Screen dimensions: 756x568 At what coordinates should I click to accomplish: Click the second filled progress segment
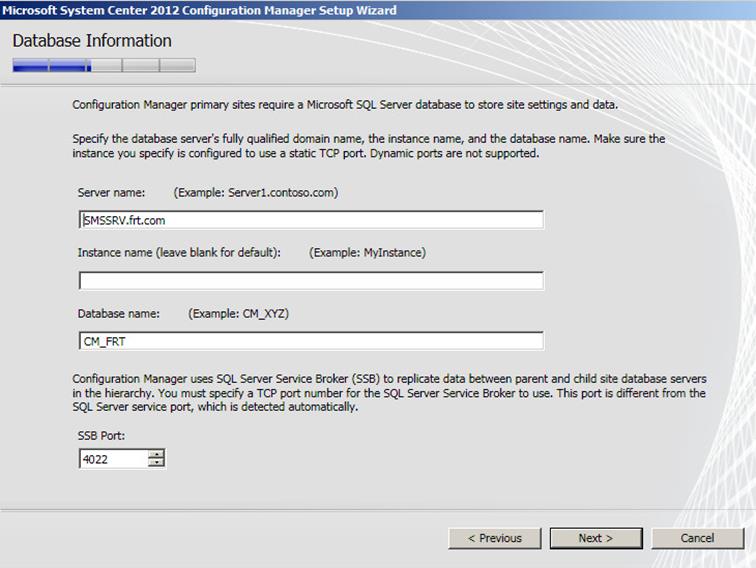point(67,66)
